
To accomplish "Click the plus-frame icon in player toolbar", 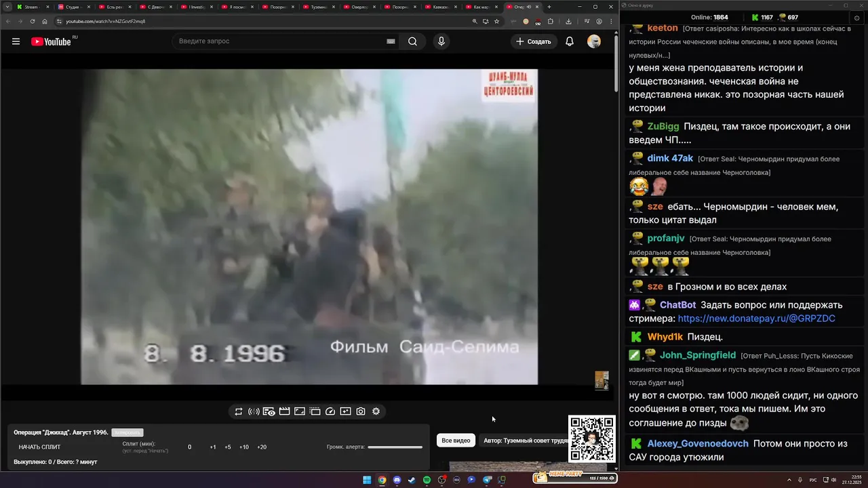I will tap(345, 411).
